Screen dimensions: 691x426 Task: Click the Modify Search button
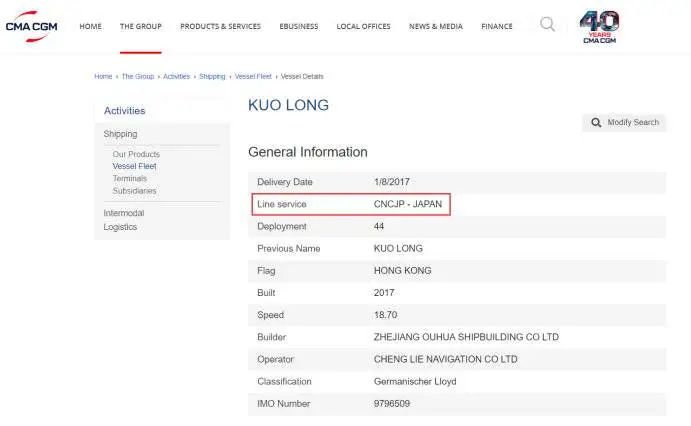(624, 122)
